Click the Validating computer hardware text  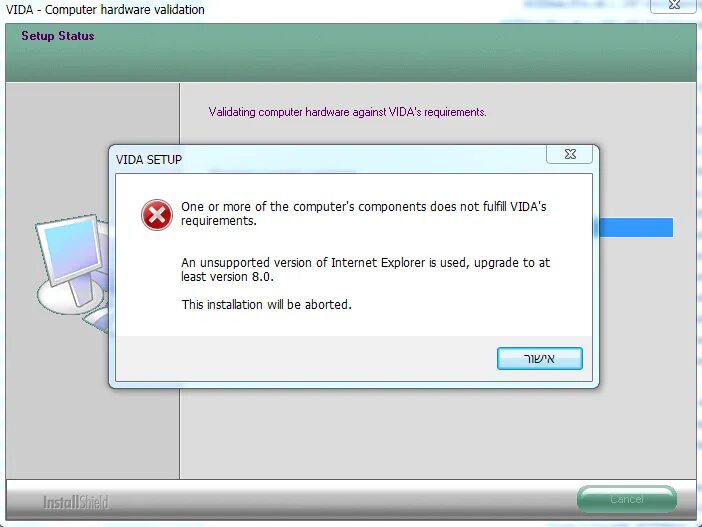pyautogui.click(x=347, y=112)
